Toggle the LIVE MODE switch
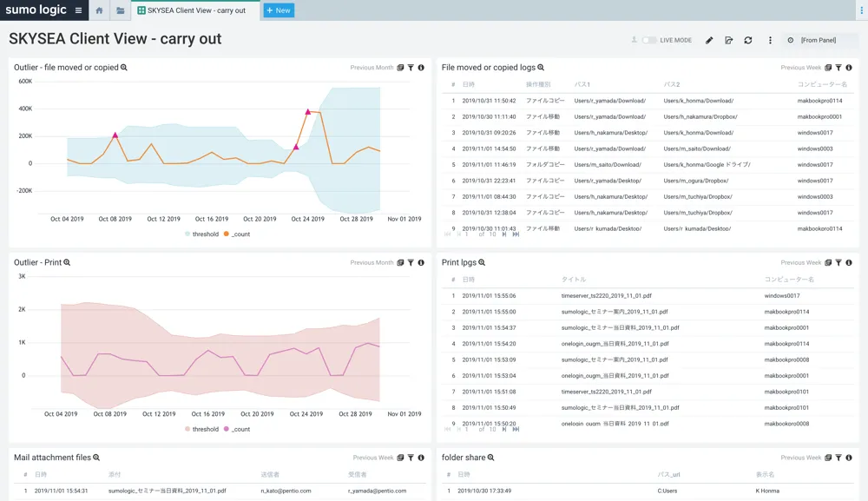This screenshot has width=868, height=501. coord(648,41)
